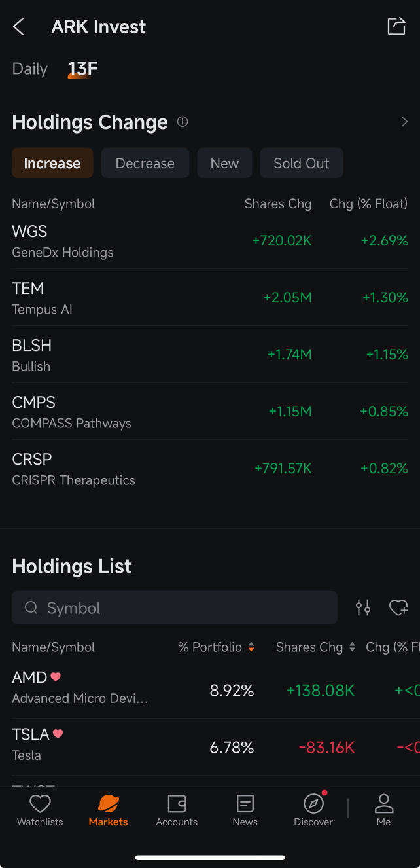Click the Symbol search field
The height and width of the screenshot is (868, 420).
[x=175, y=608]
